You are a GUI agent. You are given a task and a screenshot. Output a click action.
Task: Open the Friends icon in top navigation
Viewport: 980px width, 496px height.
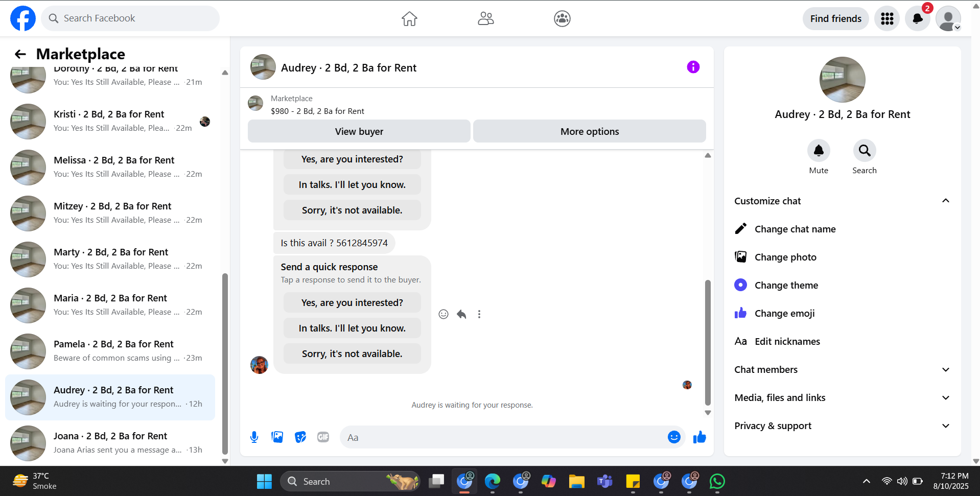(486, 18)
